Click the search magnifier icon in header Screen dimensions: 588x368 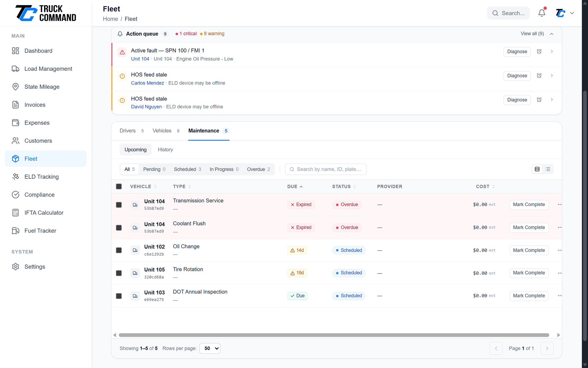point(495,13)
